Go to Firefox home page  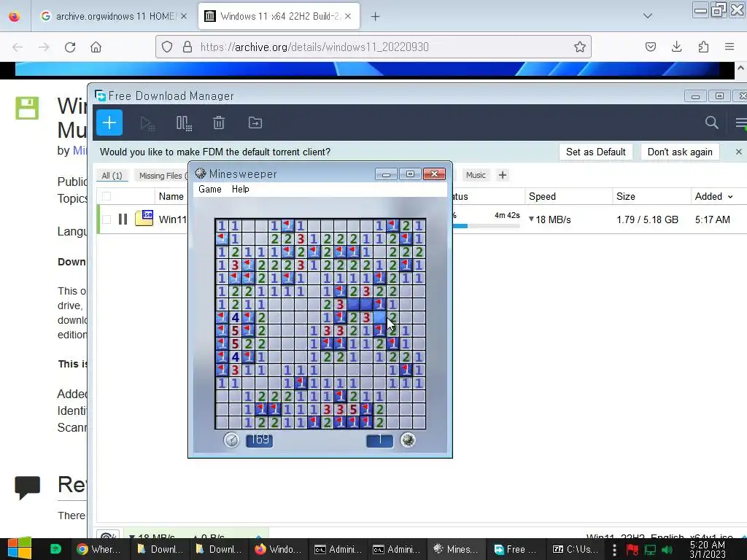tap(96, 47)
